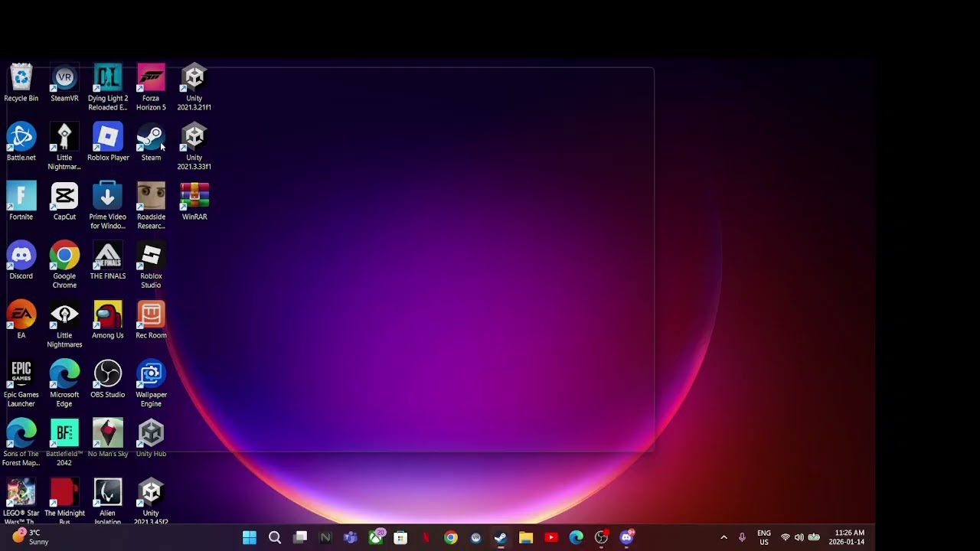Select the Among Us desktop shortcut

click(108, 320)
